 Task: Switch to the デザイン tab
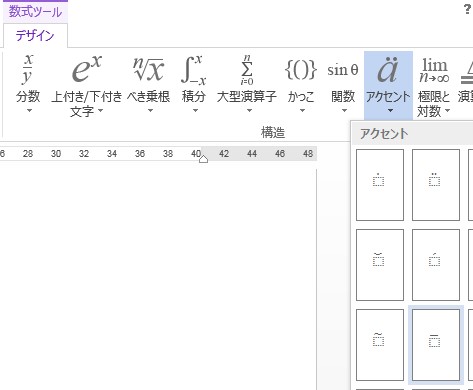click(35, 35)
